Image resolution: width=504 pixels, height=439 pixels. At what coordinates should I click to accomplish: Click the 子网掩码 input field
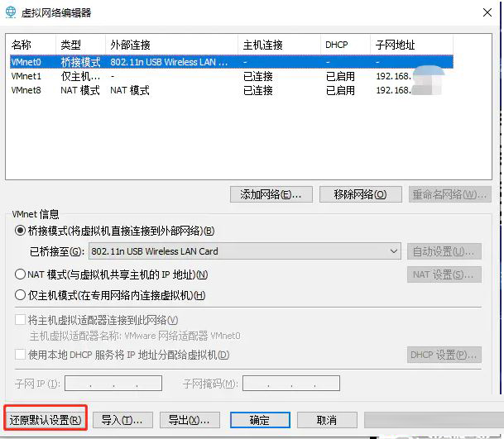291,383
